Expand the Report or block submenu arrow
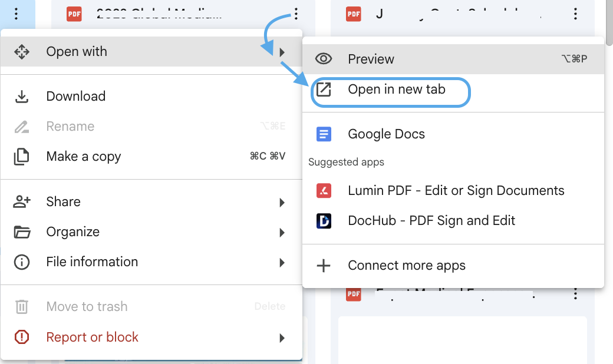Viewport: 613px width, 364px height. tap(282, 338)
